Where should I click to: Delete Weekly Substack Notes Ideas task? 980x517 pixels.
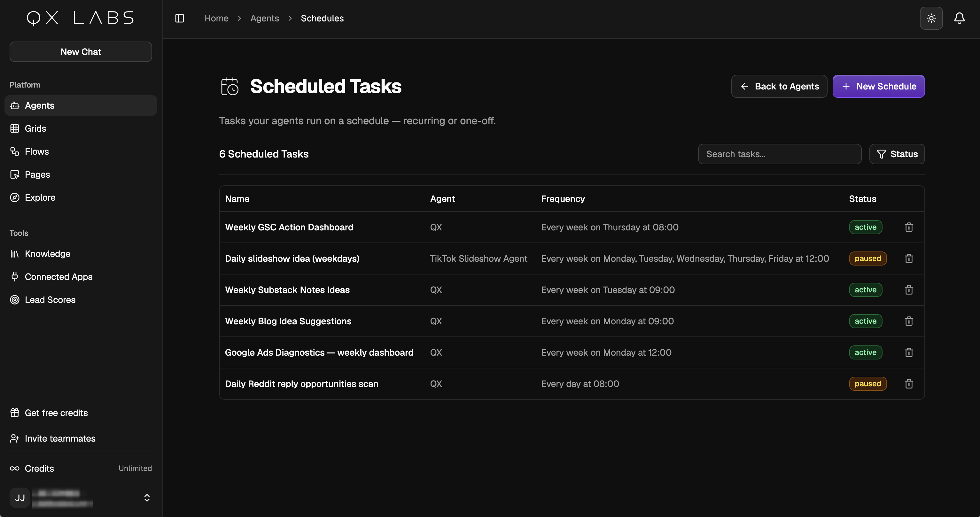coord(908,290)
